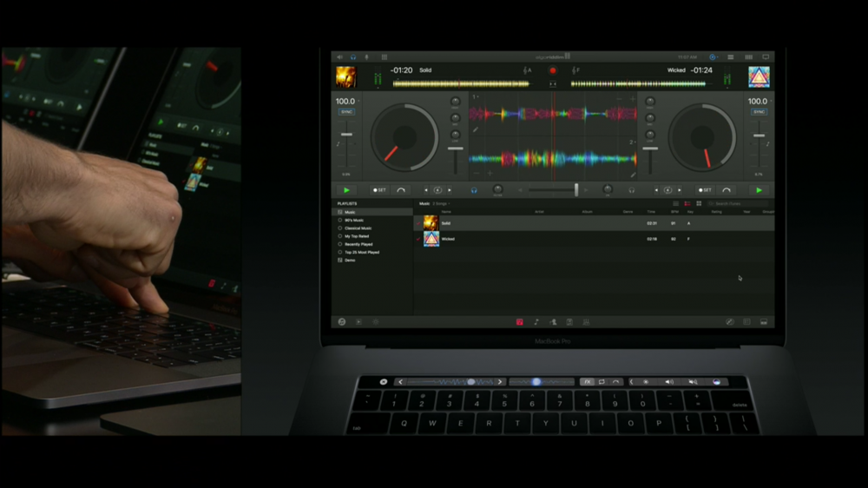
Task: Select the iTunes music library source icon
Action: [519, 322]
